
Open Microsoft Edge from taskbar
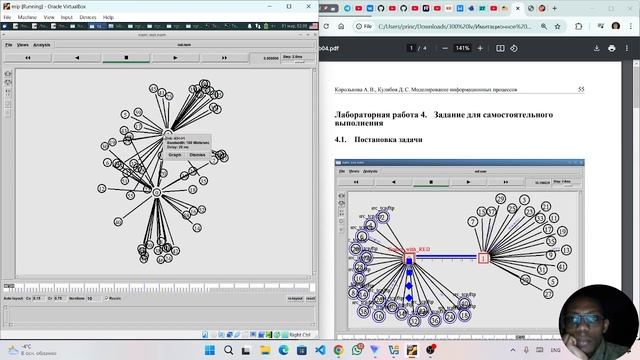283,350
